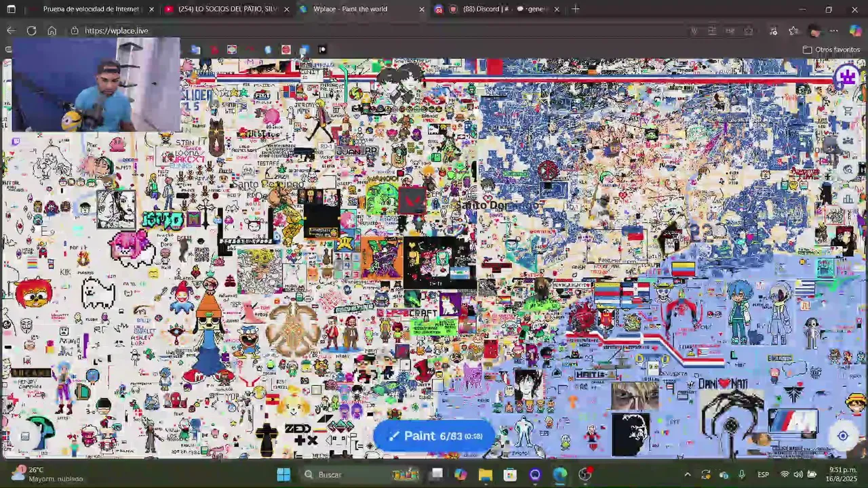The image size is (868, 488).
Task: Open the purple circle taskbar app
Action: pyautogui.click(x=535, y=474)
